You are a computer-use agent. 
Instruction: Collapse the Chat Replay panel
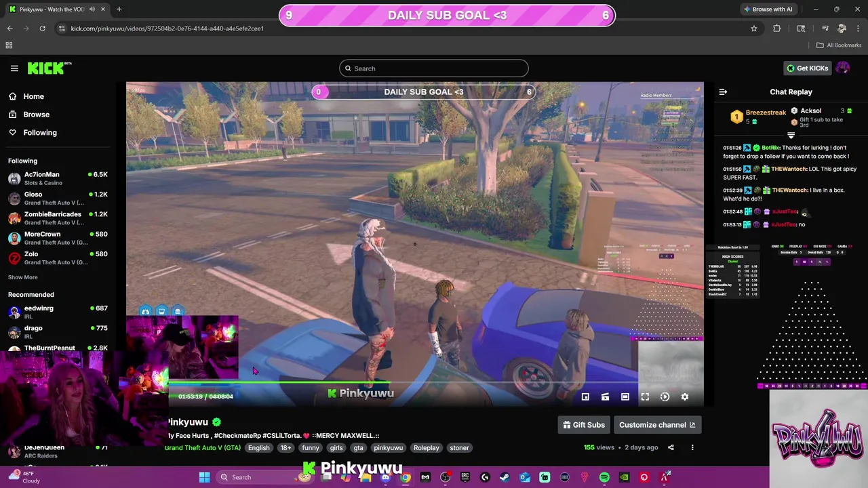tap(723, 91)
